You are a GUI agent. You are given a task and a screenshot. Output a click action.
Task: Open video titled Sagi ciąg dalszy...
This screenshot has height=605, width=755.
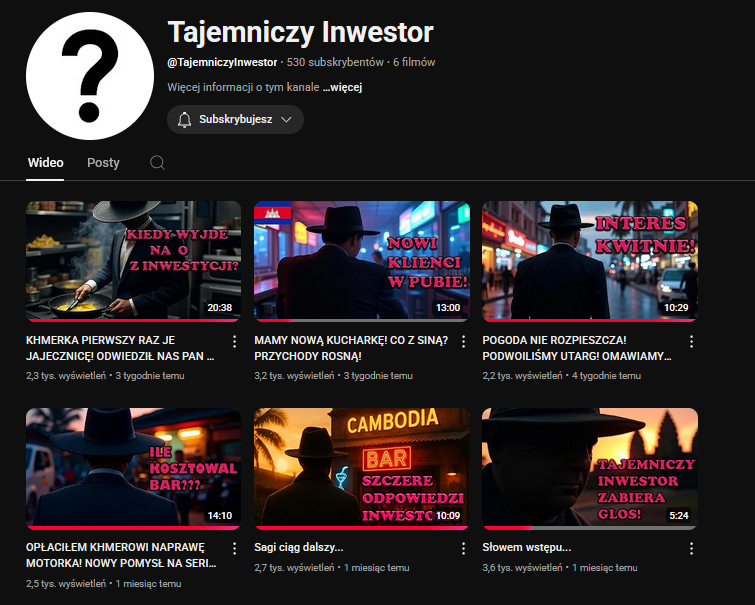(x=299, y=547)
